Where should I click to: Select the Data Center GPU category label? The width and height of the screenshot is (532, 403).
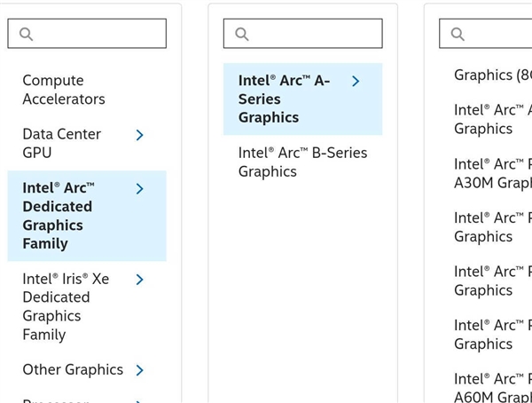coord(62,143)
